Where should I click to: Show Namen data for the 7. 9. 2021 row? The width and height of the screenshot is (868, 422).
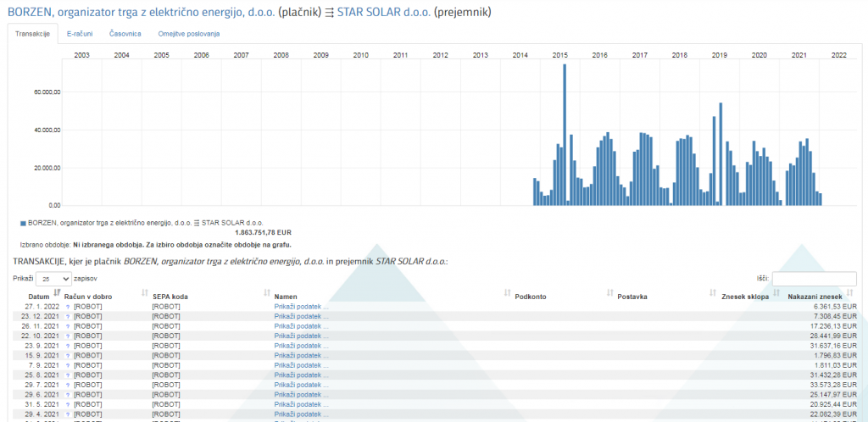pos(301,365)
